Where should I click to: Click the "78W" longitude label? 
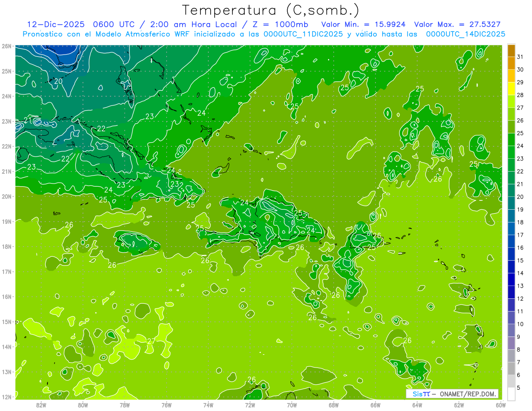coord(125,405)
